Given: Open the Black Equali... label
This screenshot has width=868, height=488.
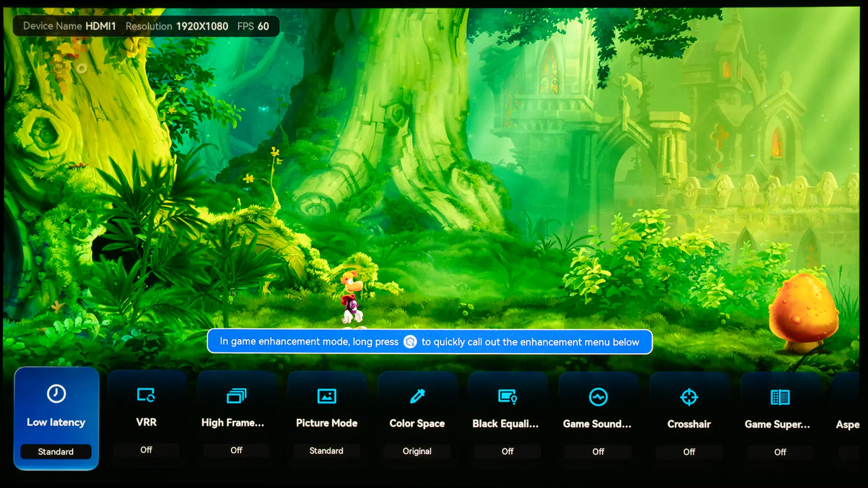Looking at the screenshot, I should [505, 424].
